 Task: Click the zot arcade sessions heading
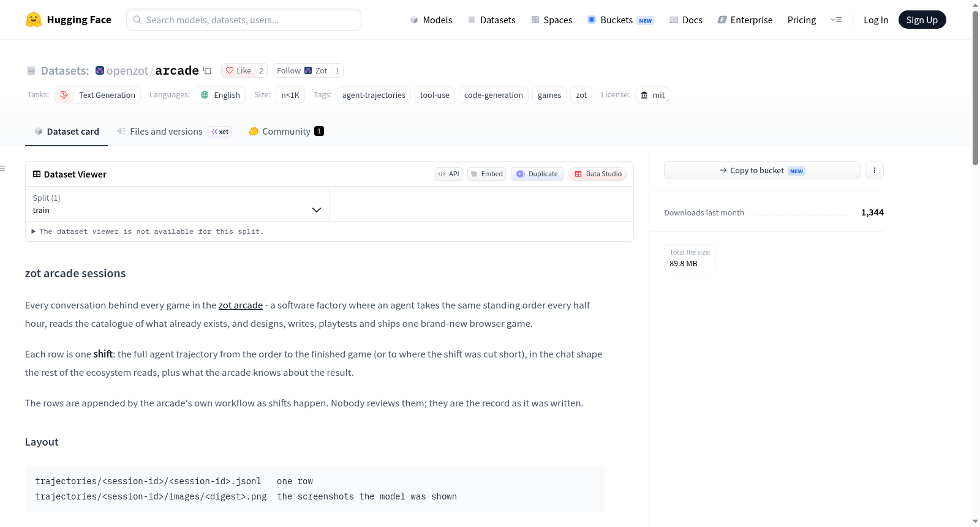click(75, 273)
